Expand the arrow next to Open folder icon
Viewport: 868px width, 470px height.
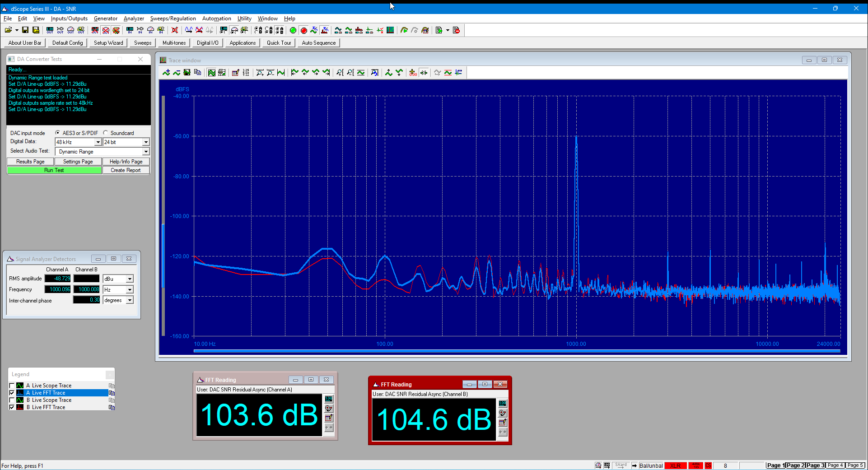pos(17,30)
